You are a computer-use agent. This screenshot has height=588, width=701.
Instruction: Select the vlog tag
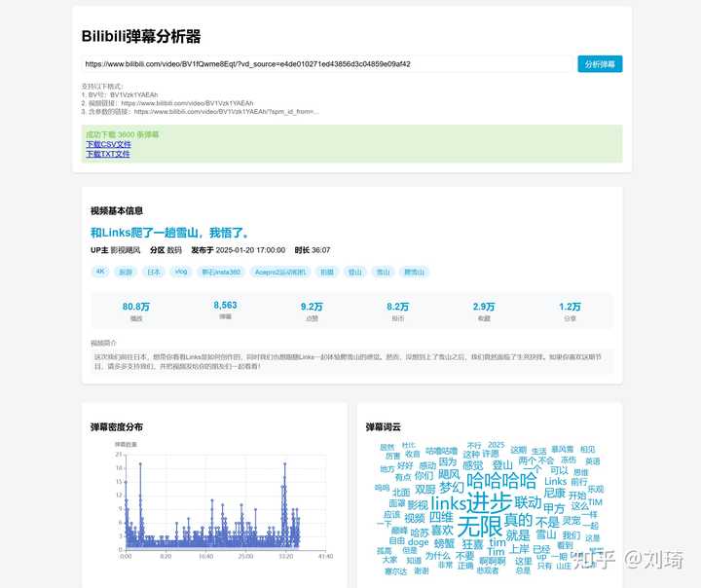point(181,272)
